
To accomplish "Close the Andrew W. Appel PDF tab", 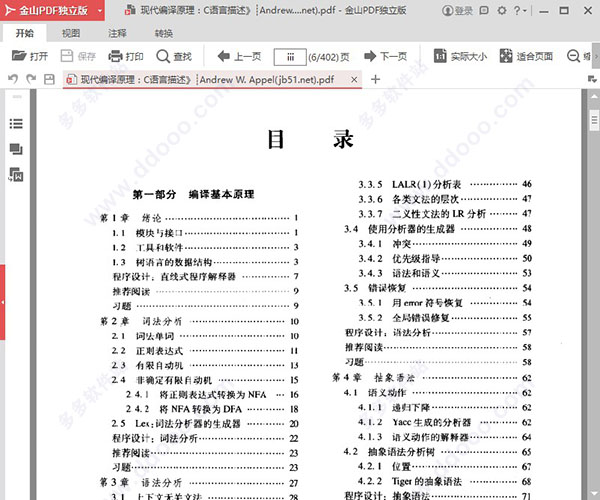I will pyautogui.click(x=354, y=80).
